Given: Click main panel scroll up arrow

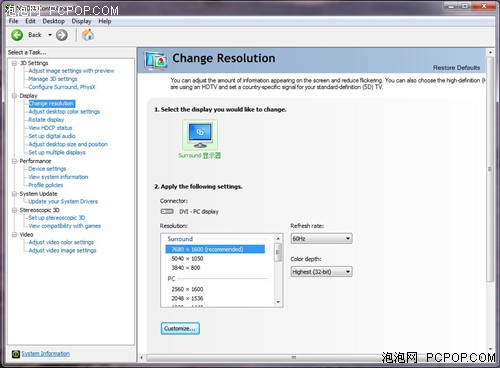Looking at the screenshot, I should 490,52.
